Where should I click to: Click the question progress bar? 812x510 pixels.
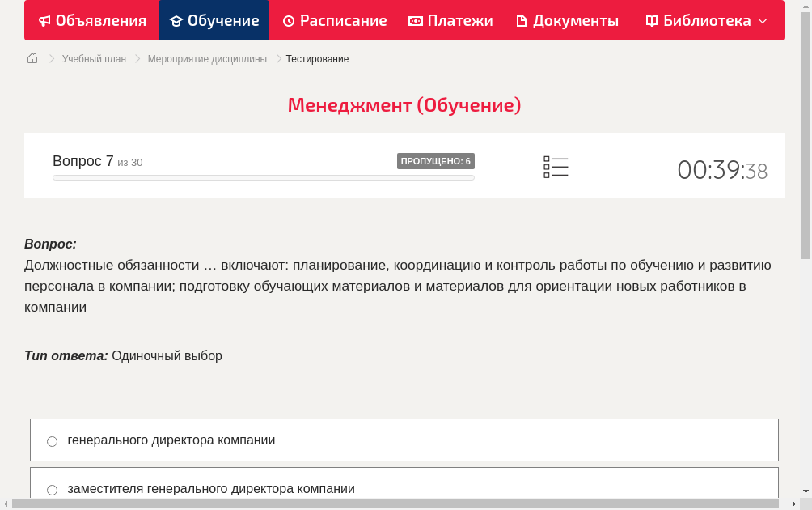(263, 177)
